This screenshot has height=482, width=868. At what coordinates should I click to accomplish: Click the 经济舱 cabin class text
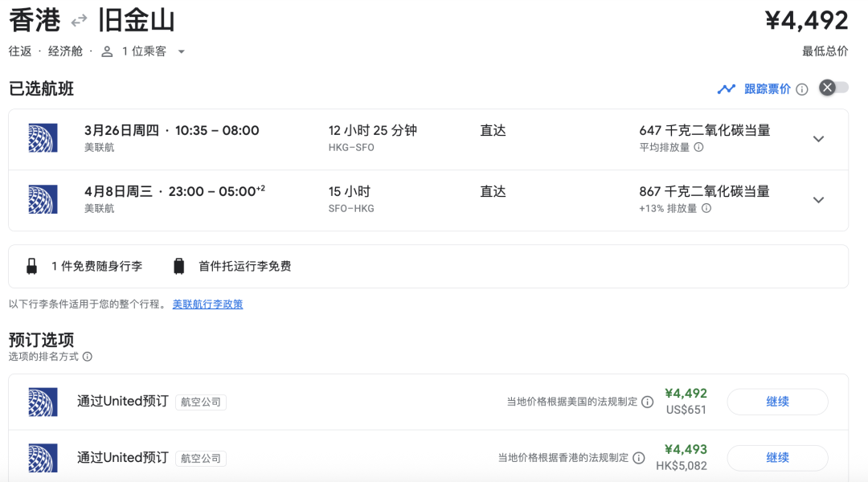tap(65, 51)
